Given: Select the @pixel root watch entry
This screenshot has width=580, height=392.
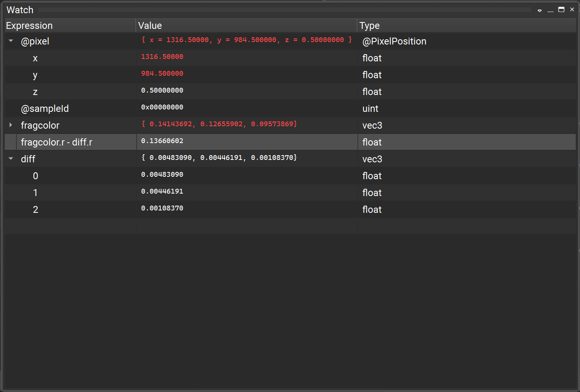Looking at the screenshot, I should 35,41.
